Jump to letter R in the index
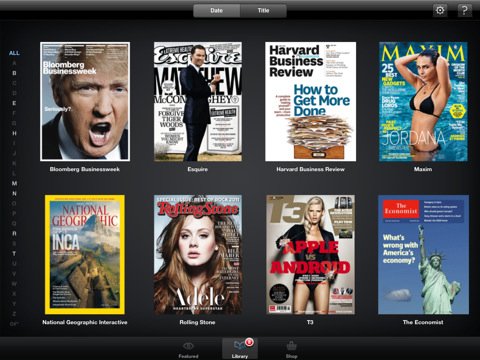The height and width of the screenshot is (360, 480). point(14,233)
